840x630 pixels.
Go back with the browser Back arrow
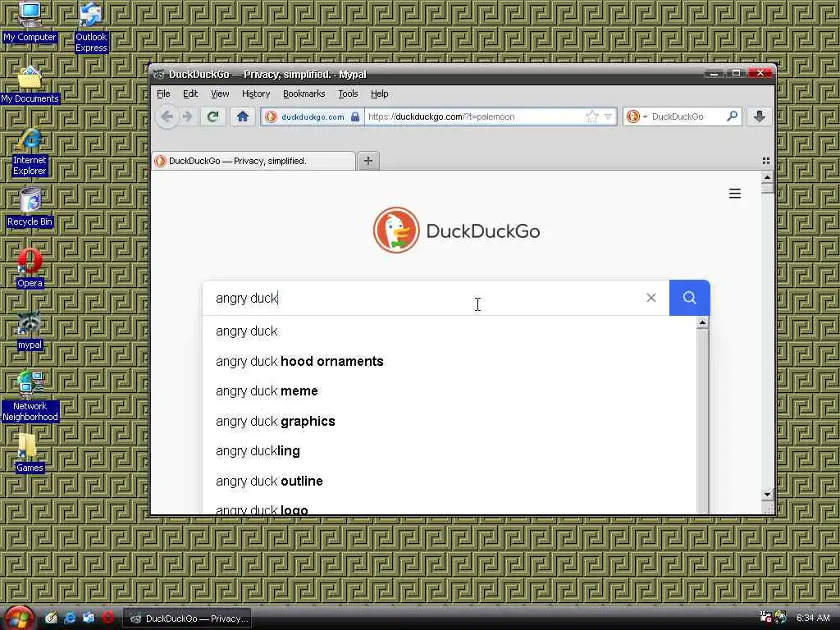167,116
